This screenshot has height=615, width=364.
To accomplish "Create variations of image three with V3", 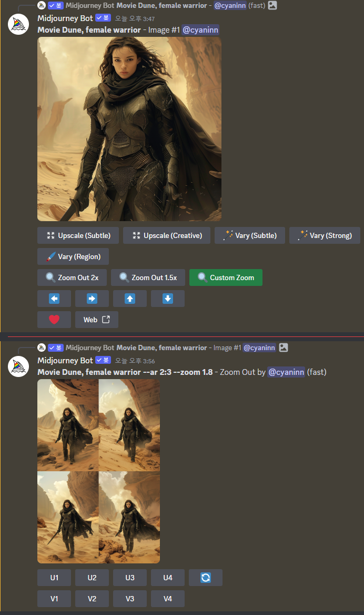I will coord(130,599).
